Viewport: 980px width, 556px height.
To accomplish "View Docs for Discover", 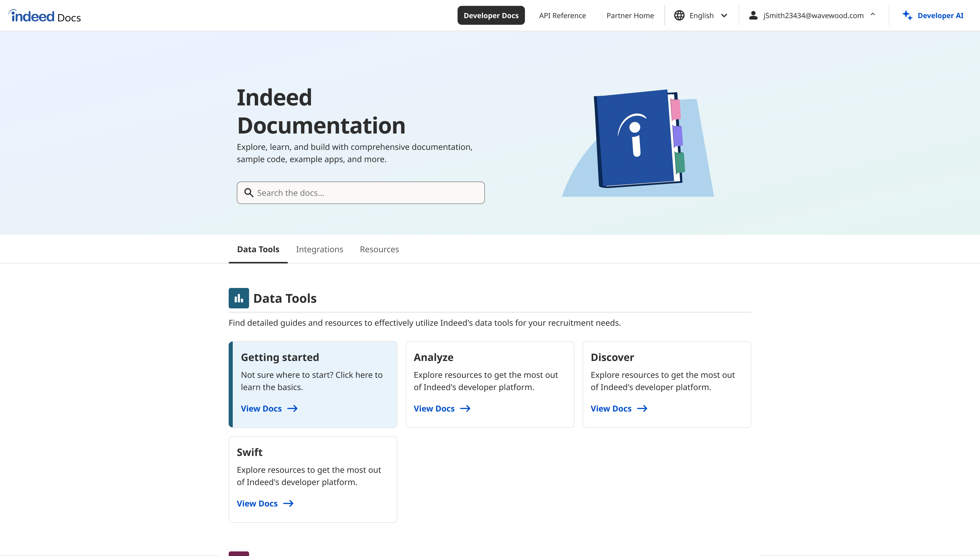I will pos(619,409).
